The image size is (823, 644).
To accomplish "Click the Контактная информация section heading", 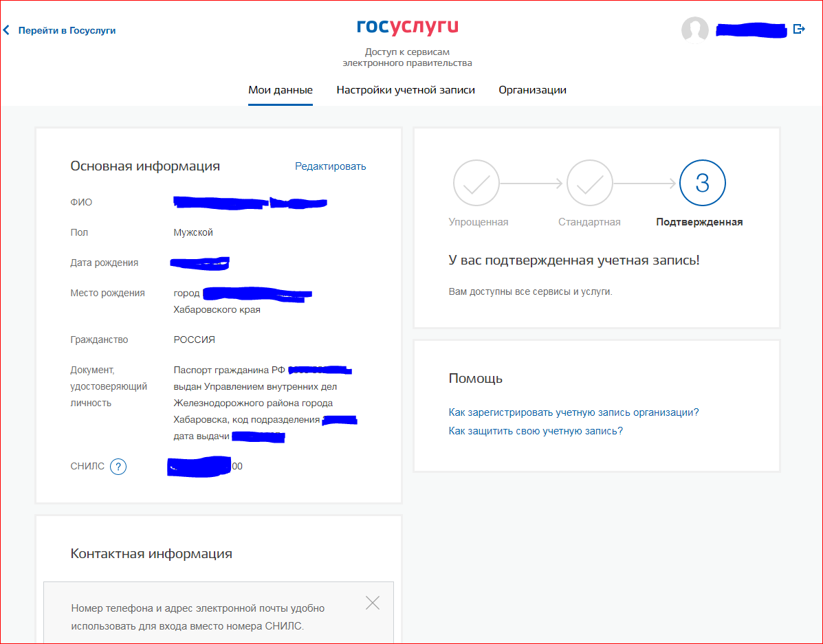I will point(151,554).
